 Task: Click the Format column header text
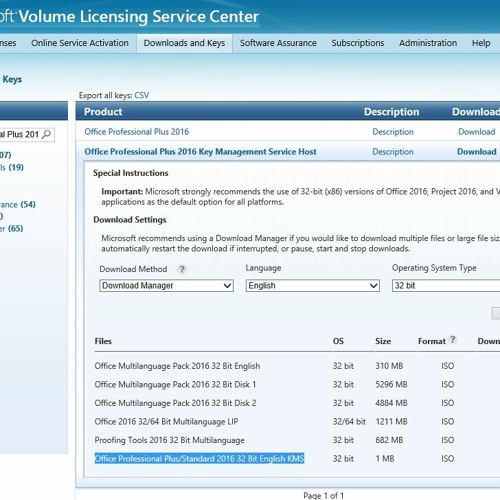coord(432,341)
